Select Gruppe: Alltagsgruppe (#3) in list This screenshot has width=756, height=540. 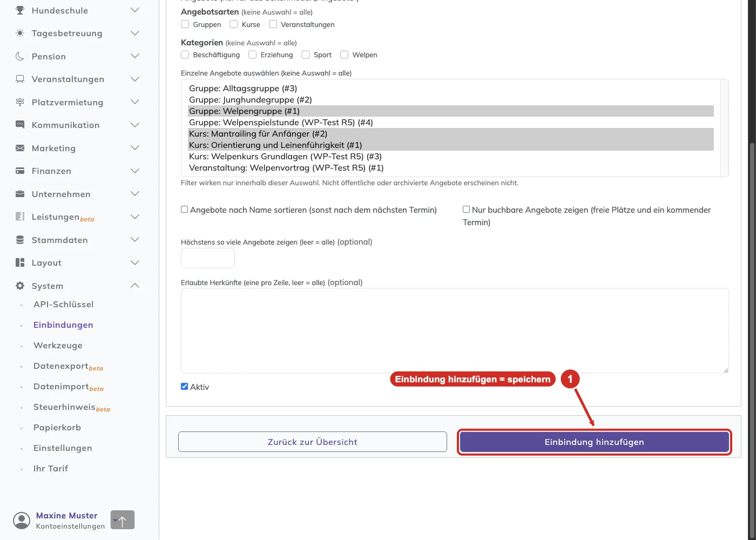[x=451, y=89]
